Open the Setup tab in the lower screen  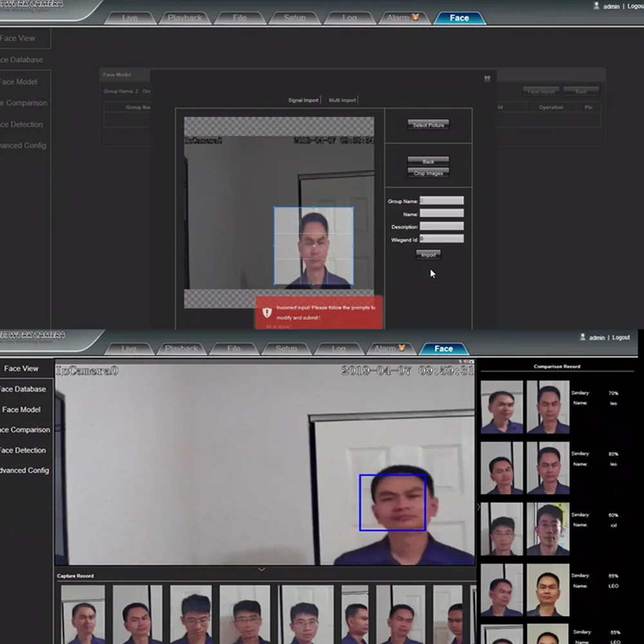pos(287,348)
